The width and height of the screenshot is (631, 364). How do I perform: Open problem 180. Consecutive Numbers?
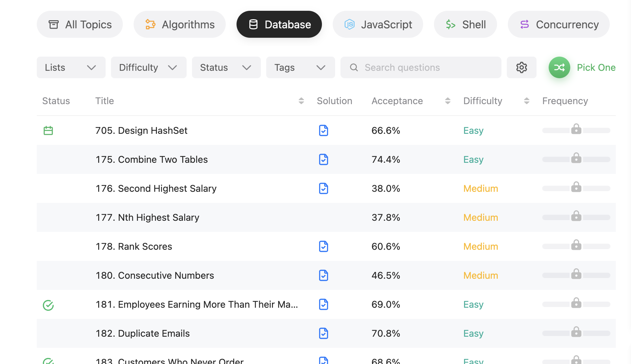pos(155,275)
